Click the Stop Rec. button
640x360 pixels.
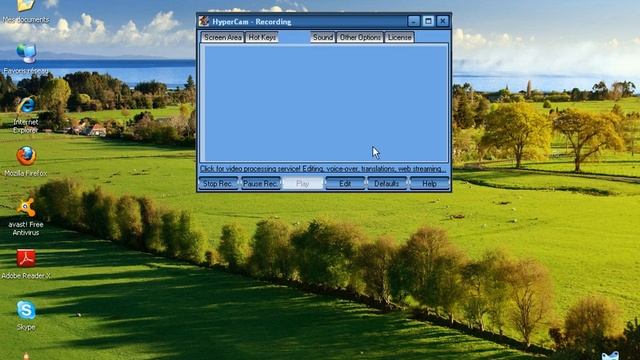[x=218, y=184]
